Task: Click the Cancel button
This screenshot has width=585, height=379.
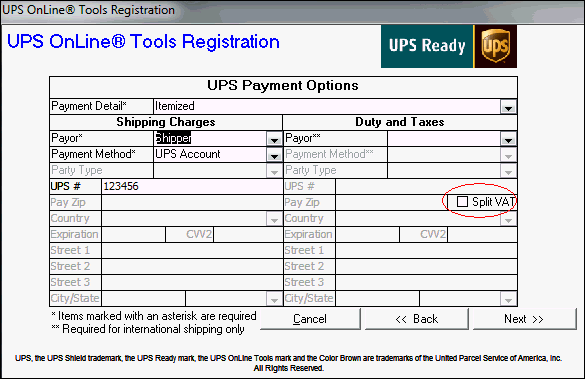Action: (x=310, y=319)
